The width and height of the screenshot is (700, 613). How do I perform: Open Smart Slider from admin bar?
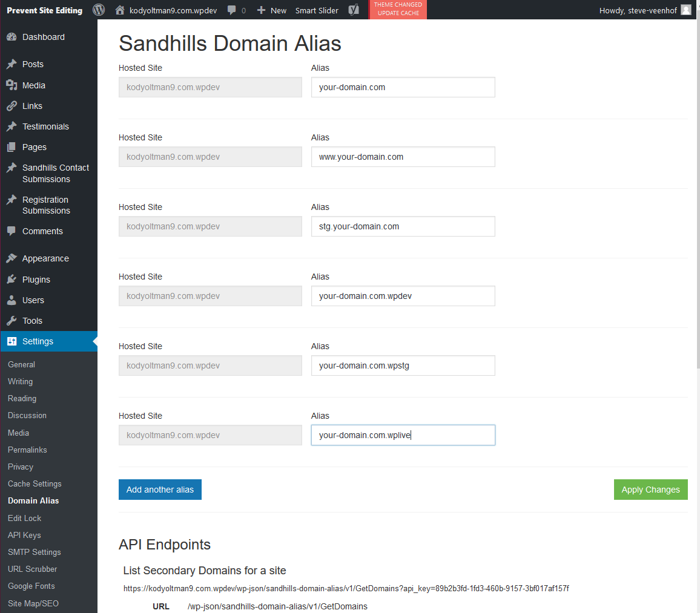pyautogui.click(x=317, y=10)
